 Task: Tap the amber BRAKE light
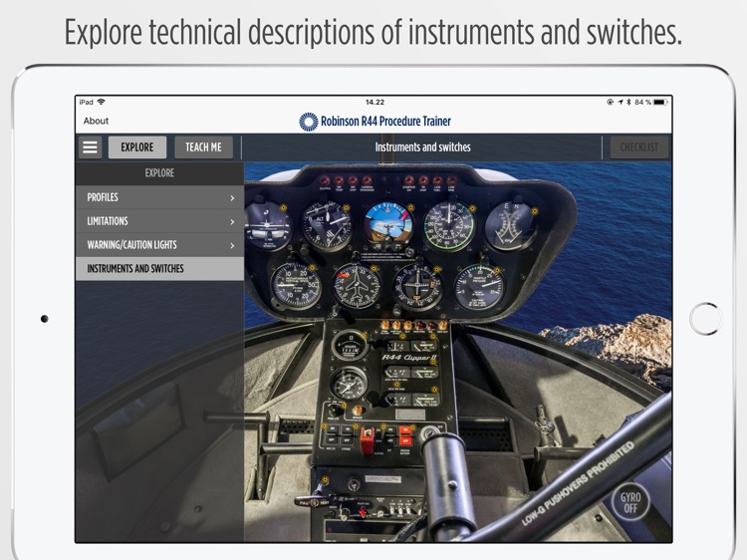(x=357, y=411)
